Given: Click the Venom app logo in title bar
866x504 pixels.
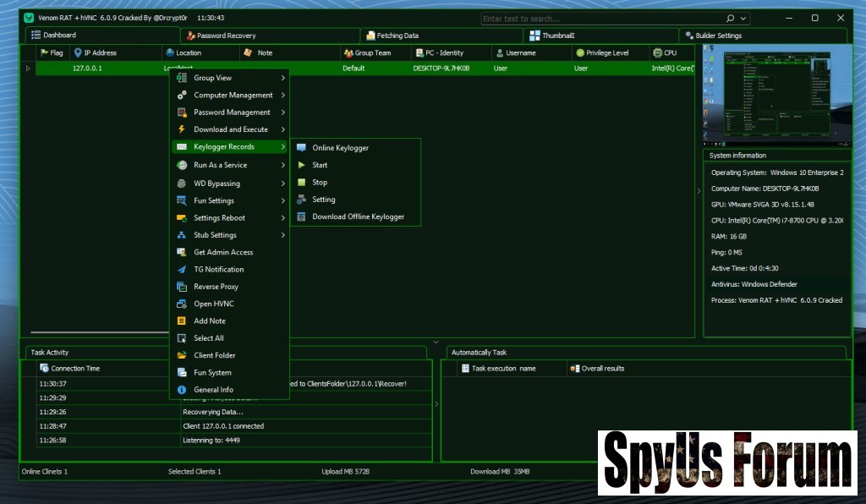Looking at the screenshot, I should click(x=29, y=18).
